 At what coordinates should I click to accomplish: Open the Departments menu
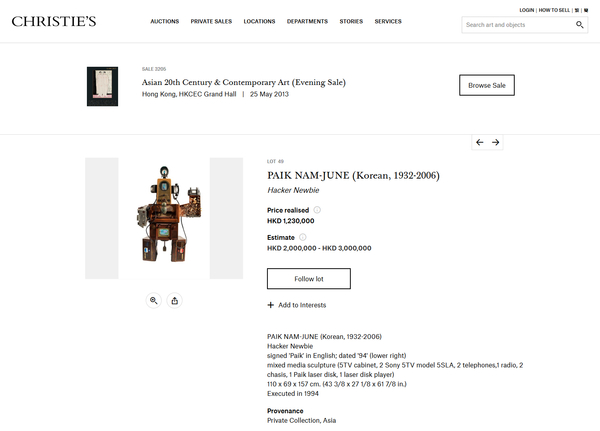pos(307,21)
